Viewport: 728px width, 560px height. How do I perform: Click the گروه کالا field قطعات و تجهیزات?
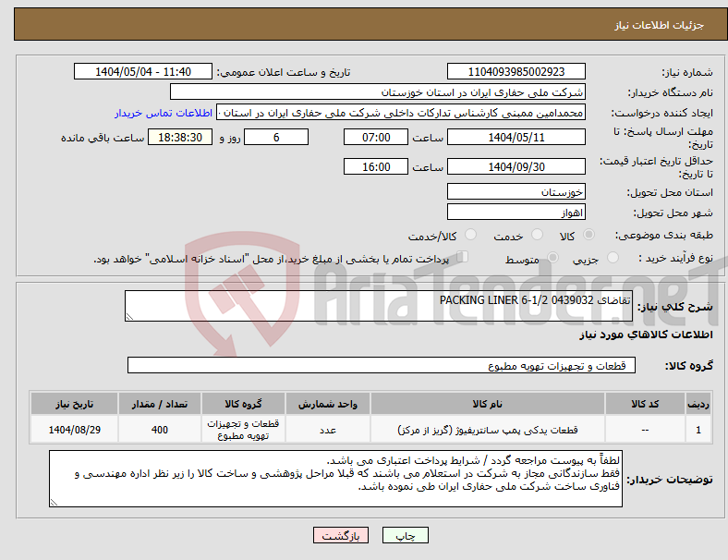tap(382, 365)
